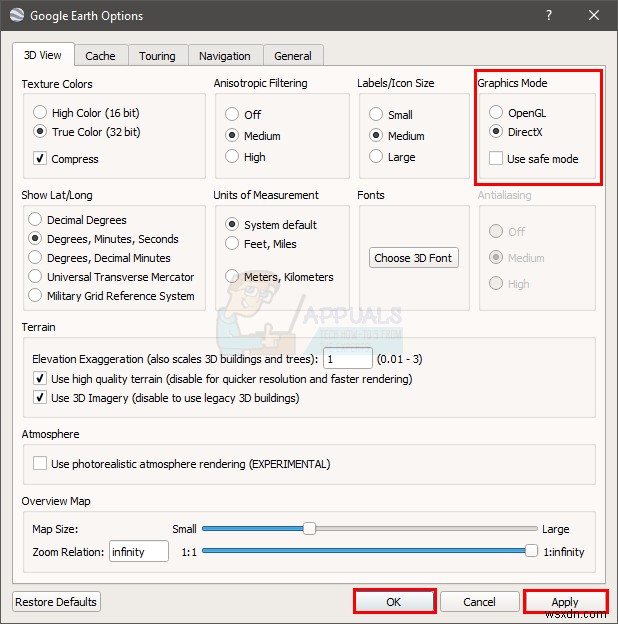Click the help question mark button
This screenshot has width=618, height=624.
[549, 16]
